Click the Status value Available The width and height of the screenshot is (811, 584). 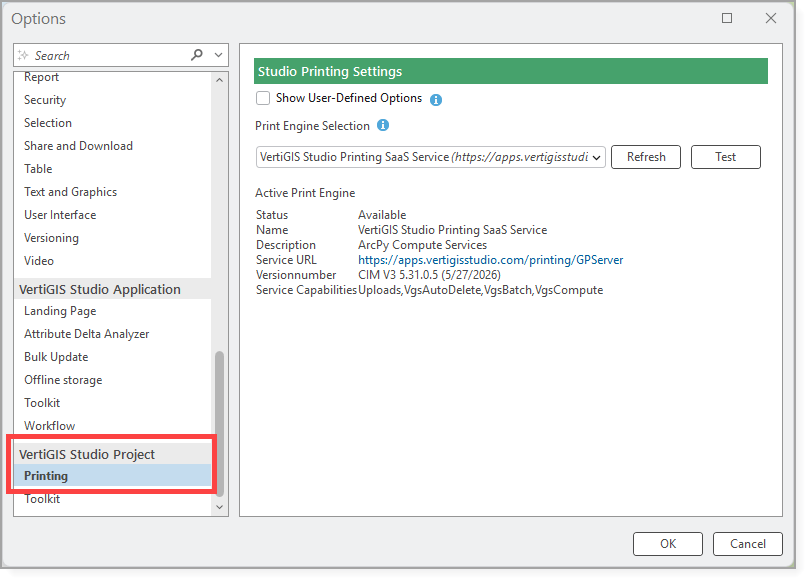[382, 215]
